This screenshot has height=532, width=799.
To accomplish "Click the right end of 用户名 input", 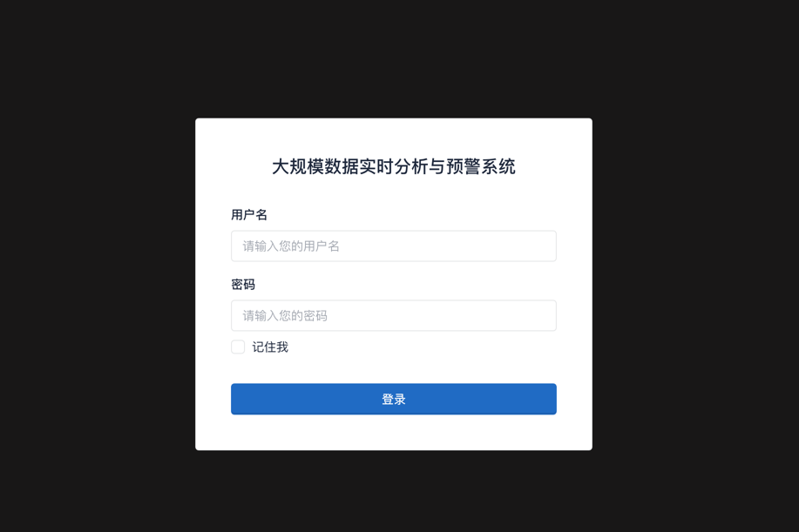I will pos(545,246).
